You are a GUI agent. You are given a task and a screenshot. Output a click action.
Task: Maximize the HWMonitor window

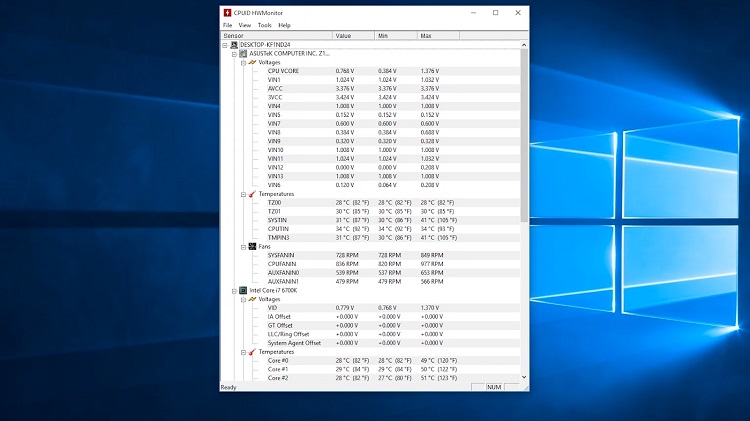point(496,13)
